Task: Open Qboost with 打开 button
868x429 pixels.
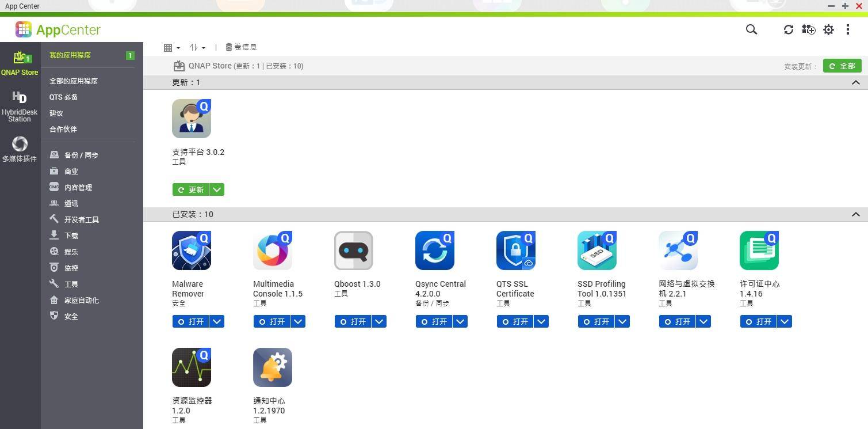Action: click(353, 321)
